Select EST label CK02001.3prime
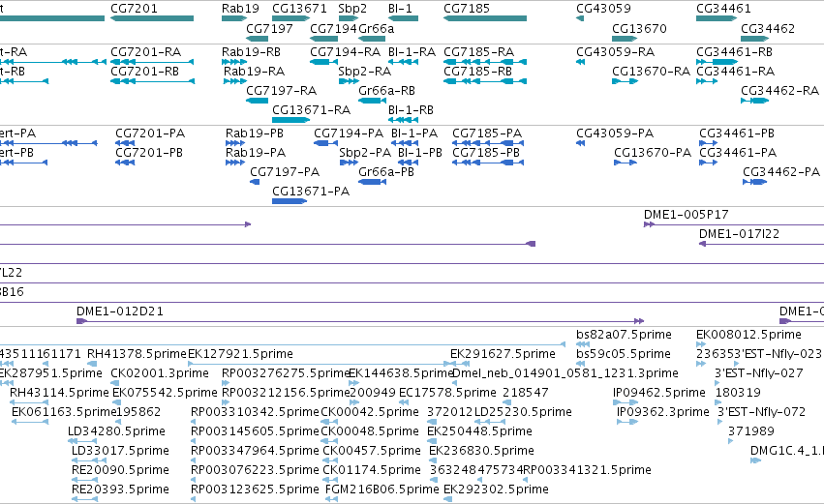The image size is (824, 504). [159, 373]
